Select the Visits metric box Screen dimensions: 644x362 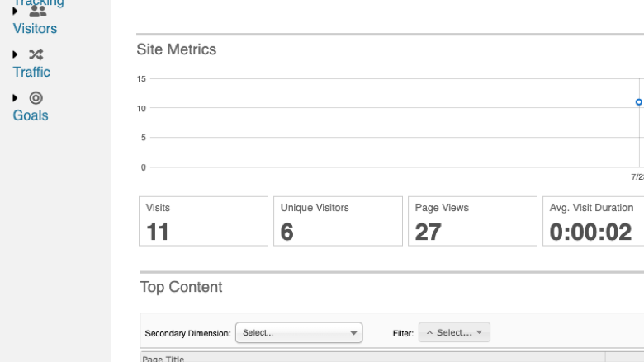tap(203, 221)
